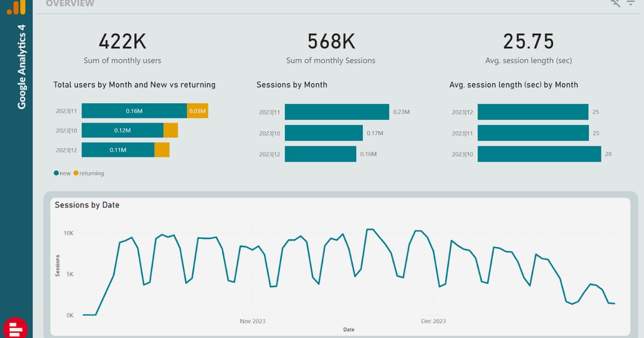644x338 pixels.
Task: Select the 2023|12 avg session length bar
Action: [533, 112]
